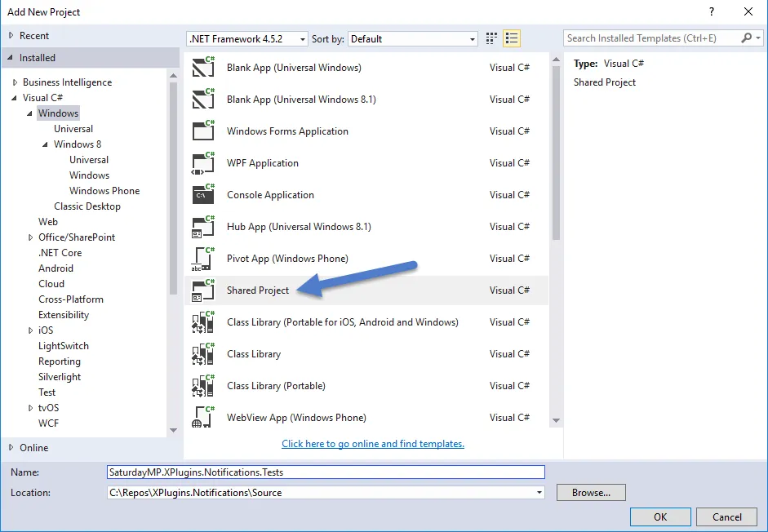Viewport: 768px width, 532px height.
Task: Click the Blank App (Universal Windows) template icon
Action: pyautogui.click(x=203, y=67)
